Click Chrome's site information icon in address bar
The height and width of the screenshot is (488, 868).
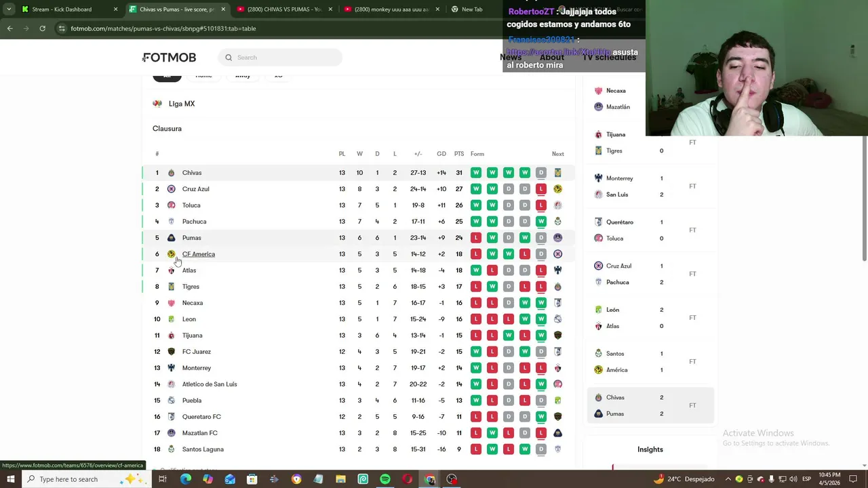62,28
